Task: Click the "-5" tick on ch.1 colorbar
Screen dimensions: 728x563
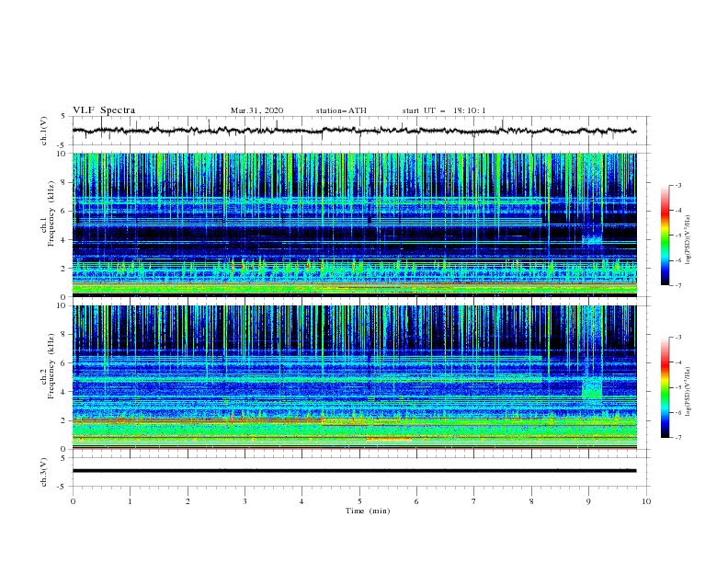Action: coord(677,236)
